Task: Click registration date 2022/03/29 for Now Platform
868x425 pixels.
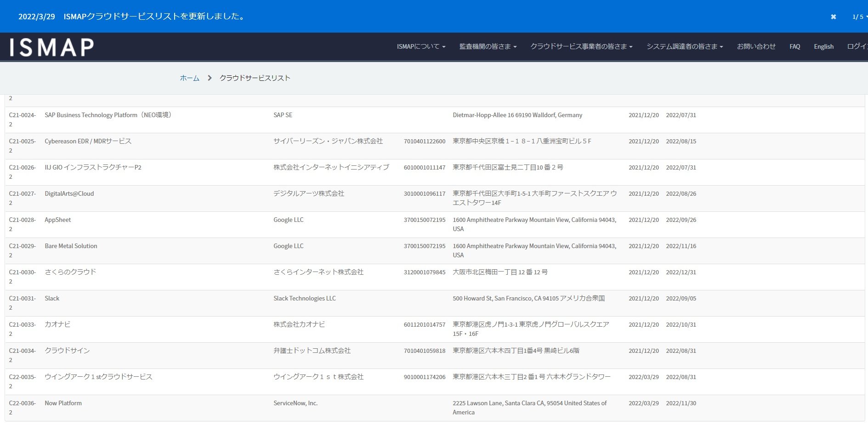Action: [644, 403]
